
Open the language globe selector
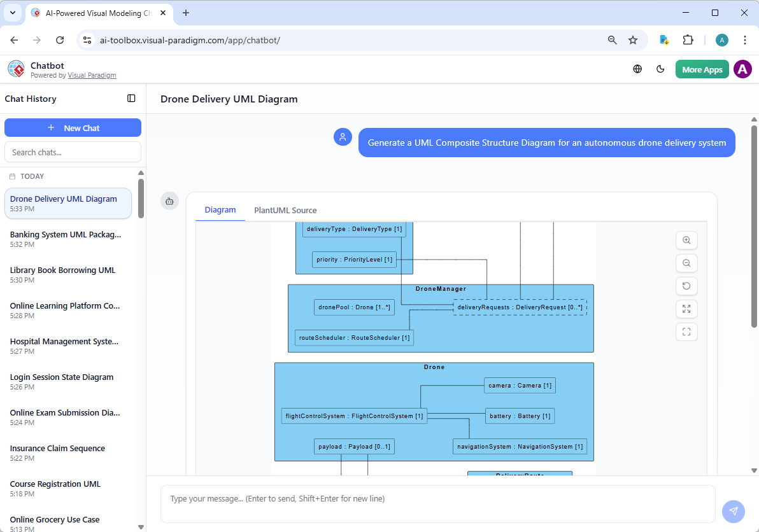637,69
